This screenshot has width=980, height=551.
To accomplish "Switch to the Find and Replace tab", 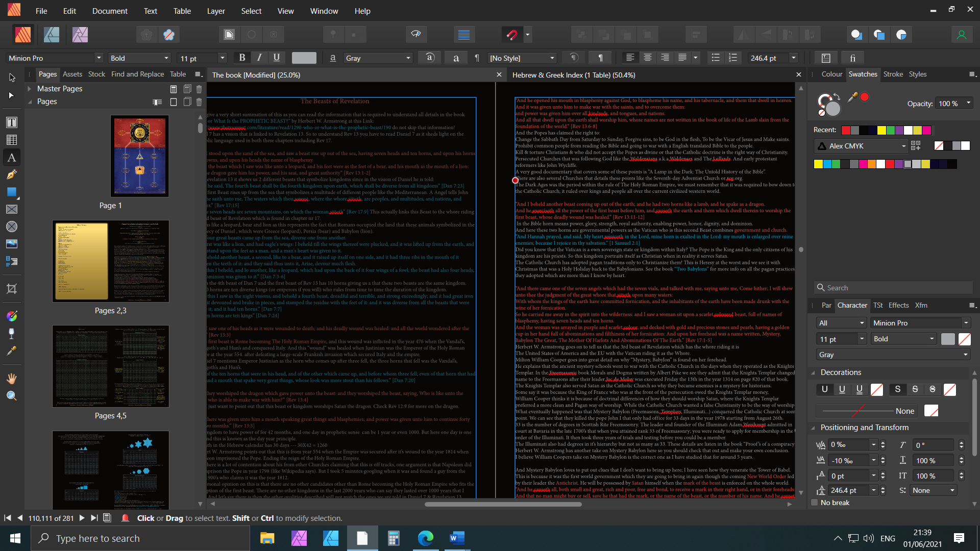I will coord(138,74).
